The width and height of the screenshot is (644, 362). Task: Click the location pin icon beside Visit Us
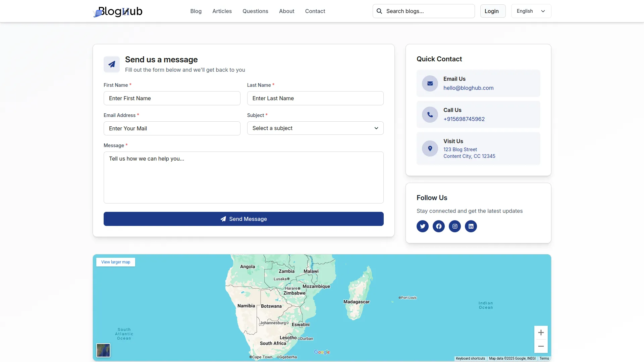(x=430, y=148)
